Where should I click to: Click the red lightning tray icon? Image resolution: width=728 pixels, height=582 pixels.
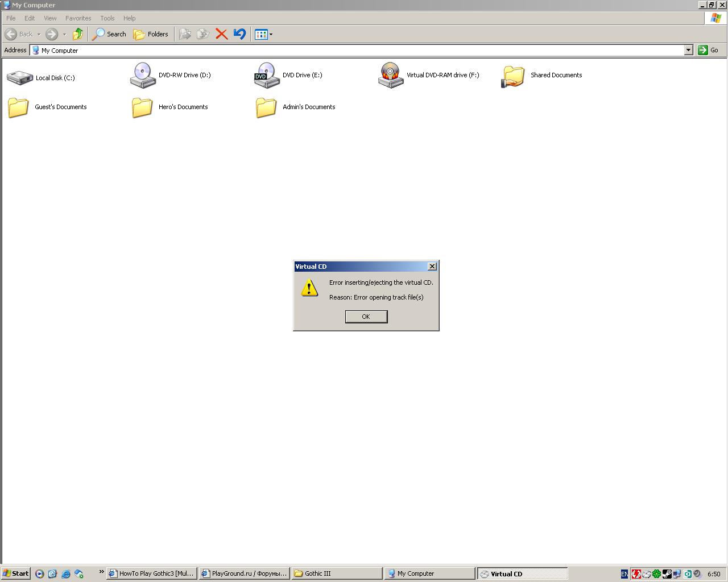[636, 574]
